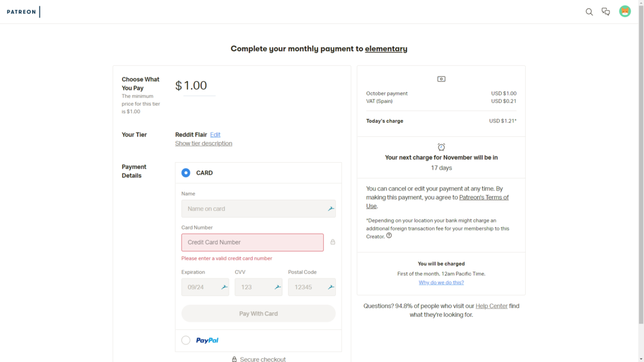Expand Show tier description
Image resolution: width=644 pixels, height=362 pixels.
pyautogui.click(x=203, y=143)
